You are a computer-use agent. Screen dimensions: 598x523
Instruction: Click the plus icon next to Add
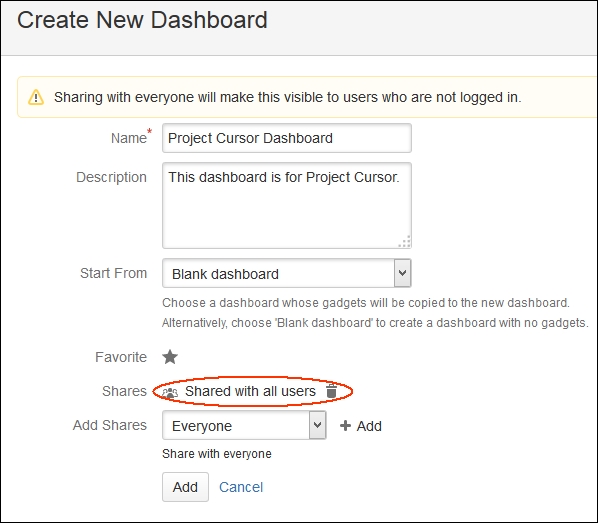345,426
